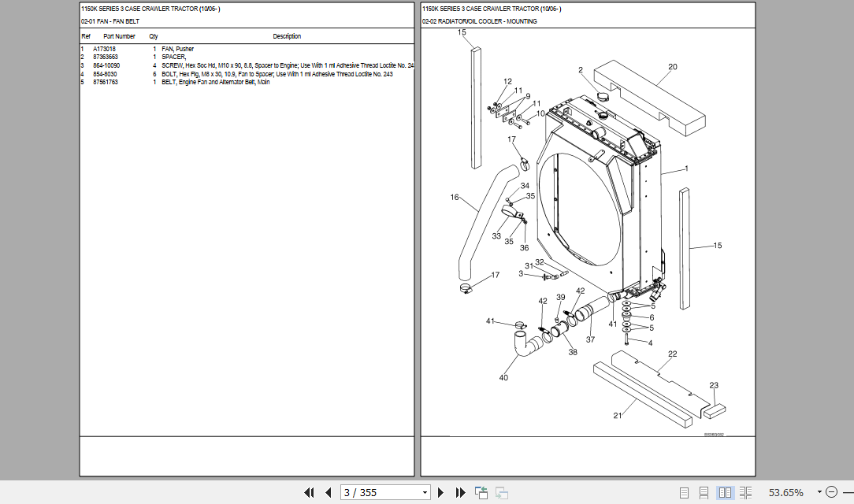The height and width of the screenshot is (504, 854).
Task: Open the page number dropdown
Action: [x=425, y=492]
